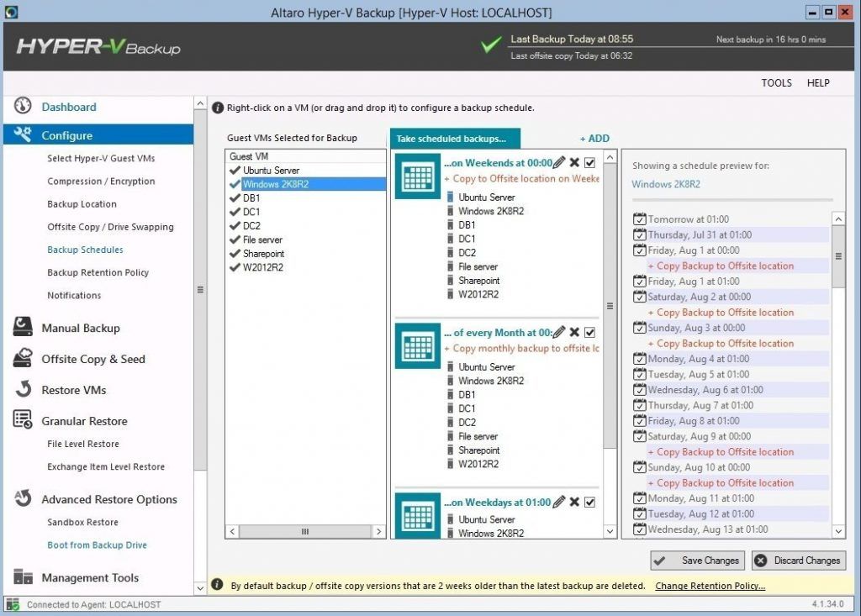This screenshot has height=616, width=861.
Task: Edit the every Month schedule via pencil icon
Action: [x=559, y=332]
